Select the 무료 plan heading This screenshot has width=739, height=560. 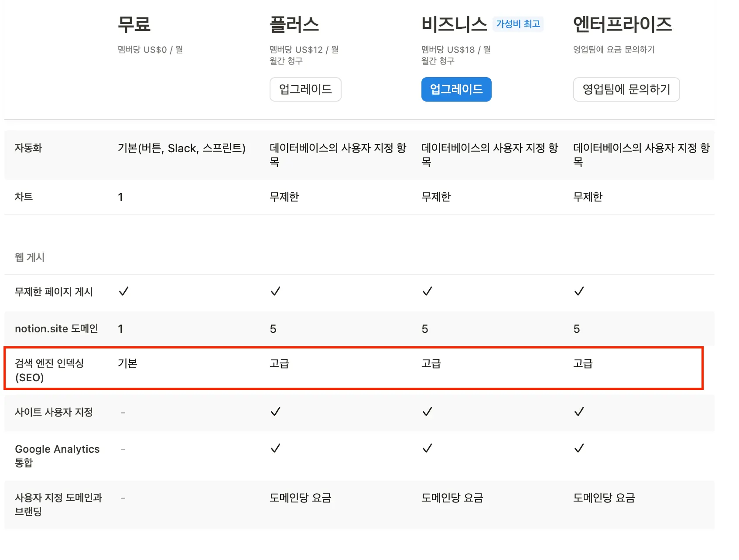coord(134,24)
